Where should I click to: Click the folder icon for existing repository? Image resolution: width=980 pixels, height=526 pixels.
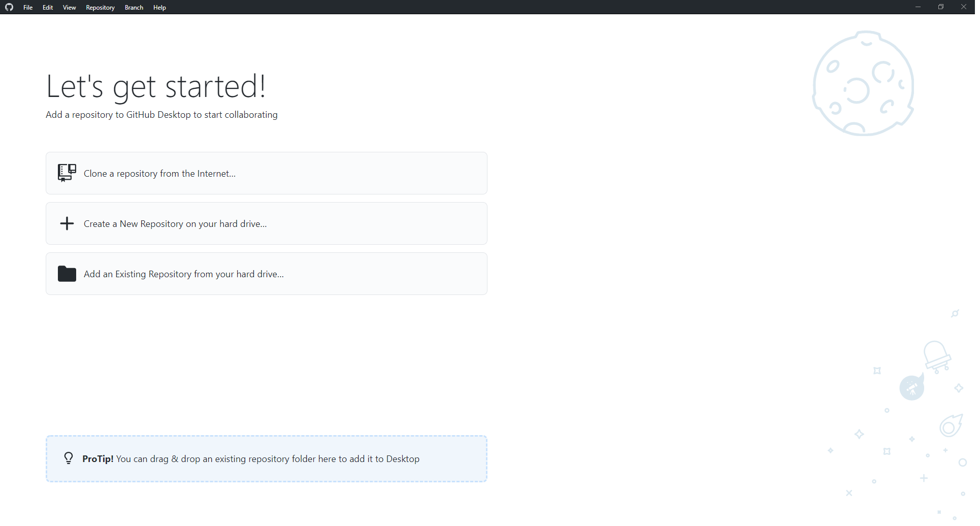pyautogui.click(x=67, y=274)
